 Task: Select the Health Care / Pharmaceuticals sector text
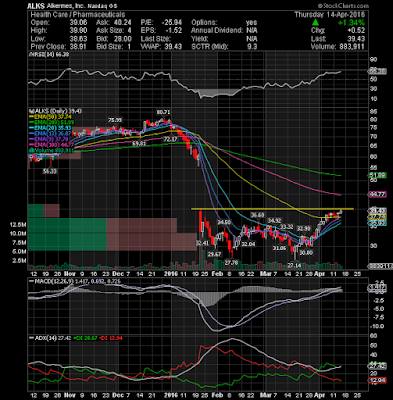tap(78, 15)
